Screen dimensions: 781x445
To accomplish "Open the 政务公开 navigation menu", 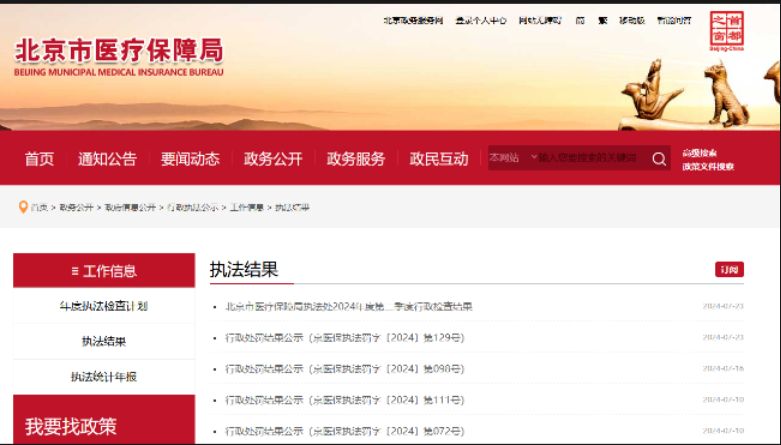I will (273, 159).
